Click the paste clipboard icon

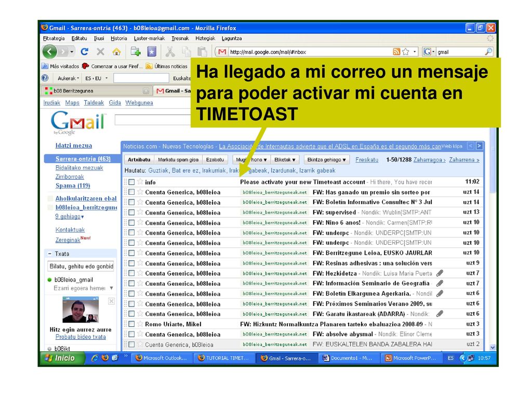(202, 51)
